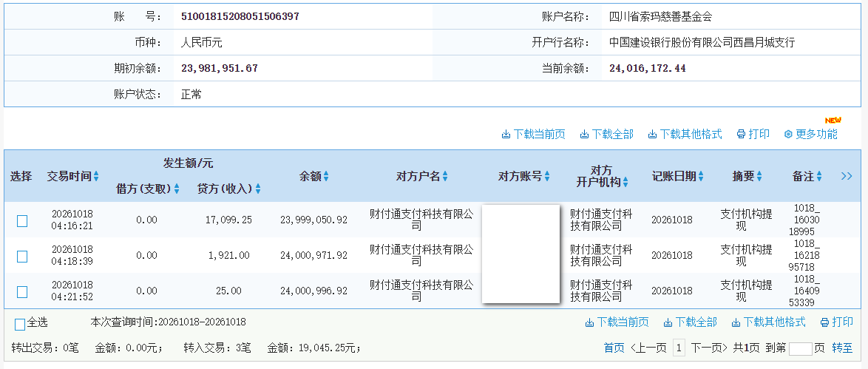Click top 下载全部 download icon
The width and height of the screenshot is (868, 369).
(x=584, y=135)
